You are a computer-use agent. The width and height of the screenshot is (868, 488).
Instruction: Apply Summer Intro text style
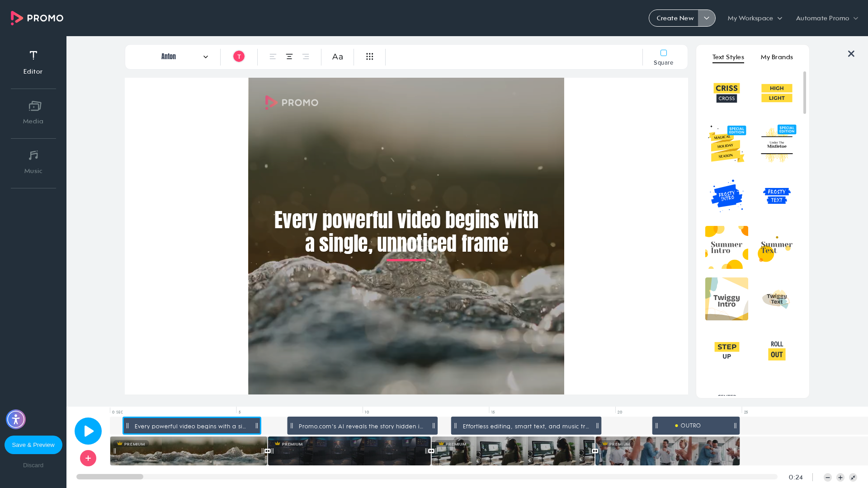tap(726, 247)
